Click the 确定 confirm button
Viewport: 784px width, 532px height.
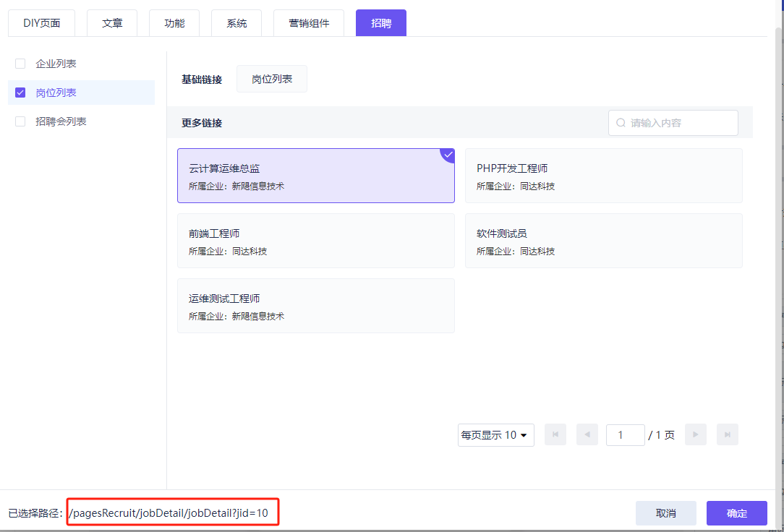736,513
